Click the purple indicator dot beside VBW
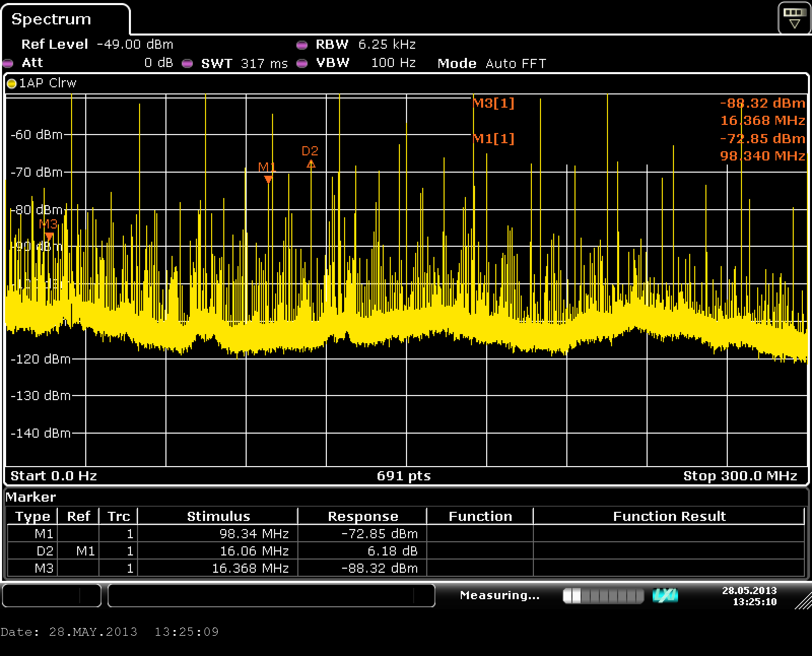 coord(302,63)
